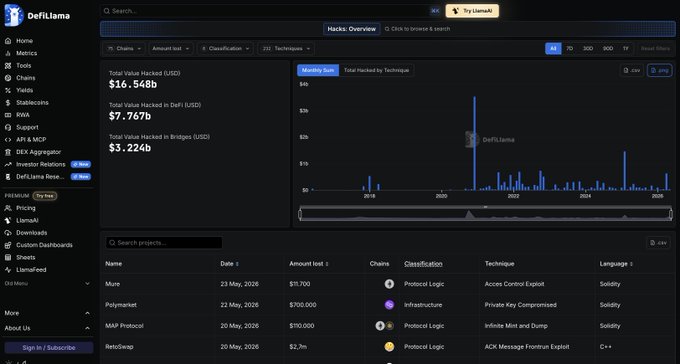The width and height of the screenshot is (680, 364).
Task: Open Investor Relations page
Action: tap(40, 164)
